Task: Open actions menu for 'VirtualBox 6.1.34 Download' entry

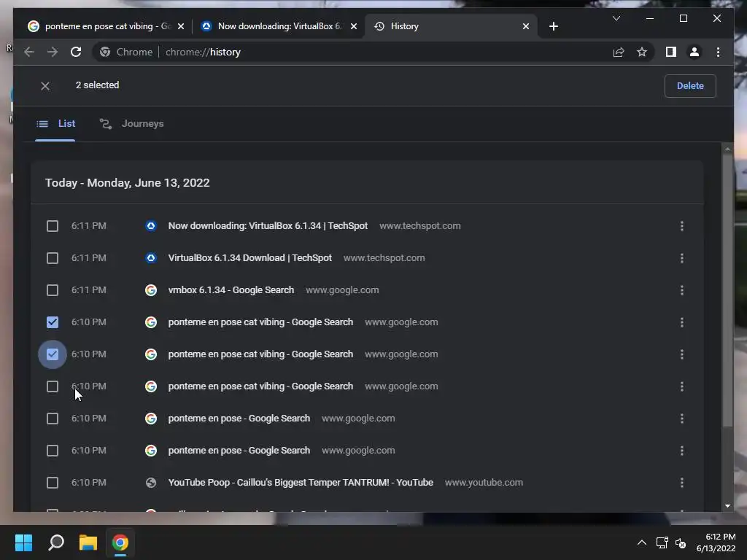Action: point(682,258)
